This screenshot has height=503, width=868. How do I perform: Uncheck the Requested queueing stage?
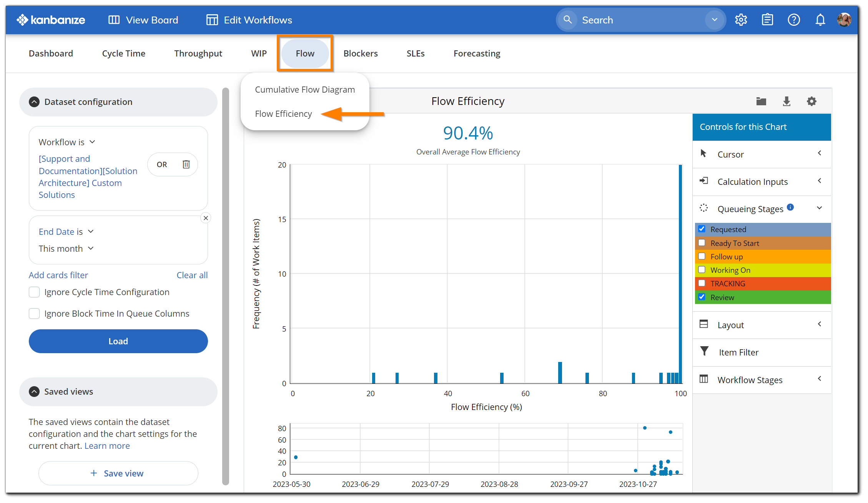(x=702, y=229)
